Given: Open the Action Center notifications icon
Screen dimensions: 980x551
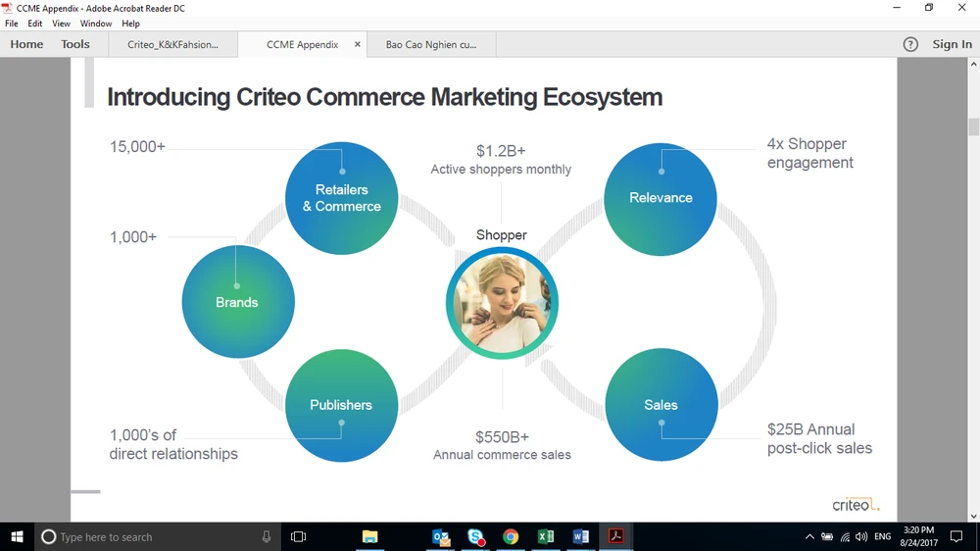Looking at the screenshot, I should click(956, 537).
